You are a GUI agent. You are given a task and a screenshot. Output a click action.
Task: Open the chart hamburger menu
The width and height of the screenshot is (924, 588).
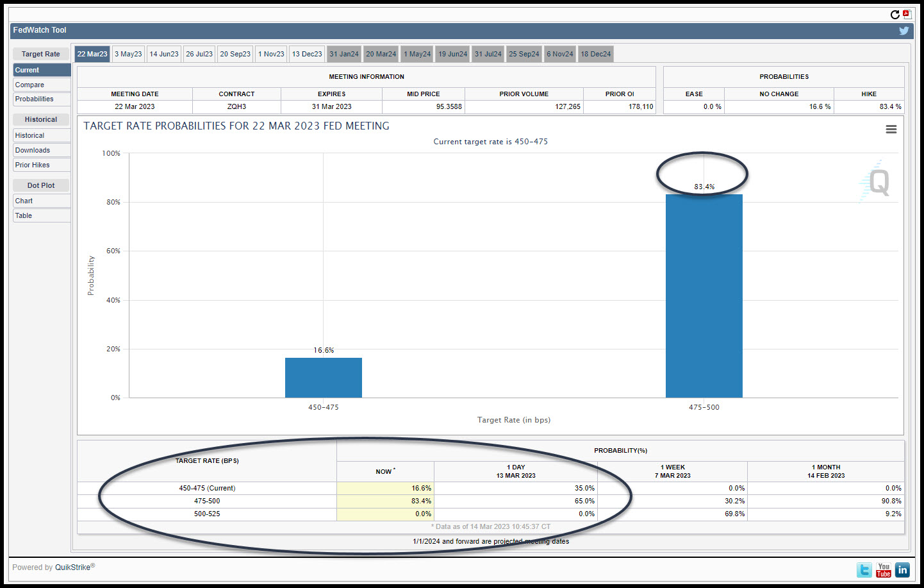tap(891, 130)
